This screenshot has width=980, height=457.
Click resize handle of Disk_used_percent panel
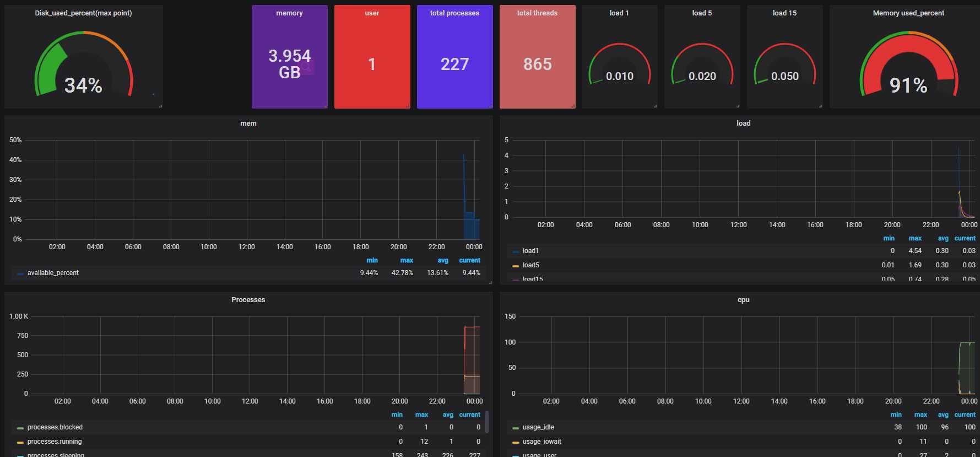pyautogui.click(x=160, y=106)
